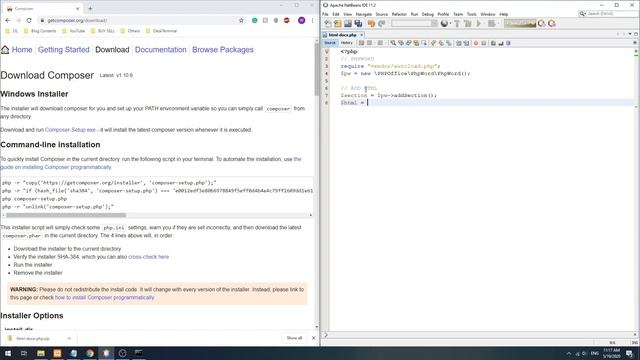Click Clean and Build icon in NetBeans
This screenshot has height=360, width=640.
click(468, 24)
